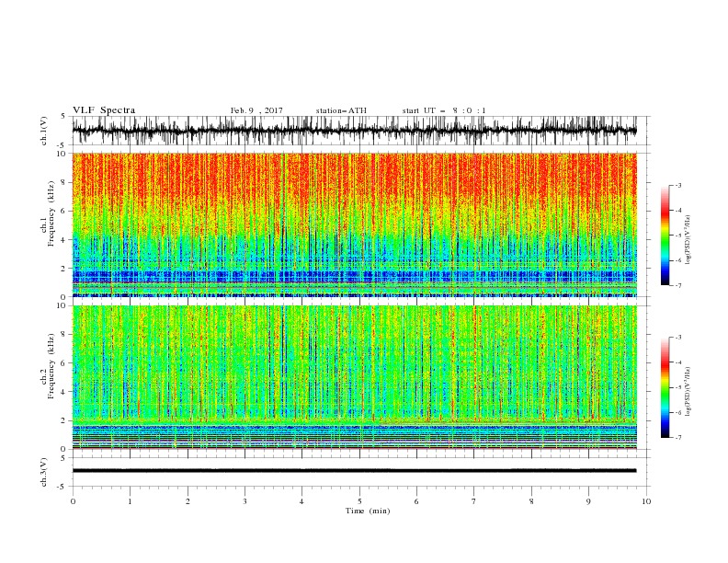The height and width of the screenshot is (563, 728).
Task: Click the "-3" tick on the ch.1 colorbar
Action: [677, 185]
